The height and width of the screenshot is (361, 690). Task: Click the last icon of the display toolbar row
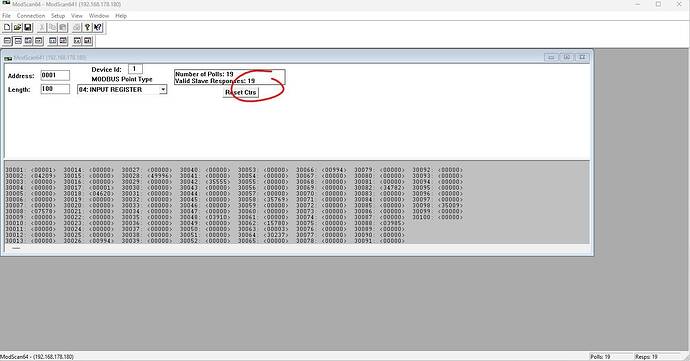[88, 41]
